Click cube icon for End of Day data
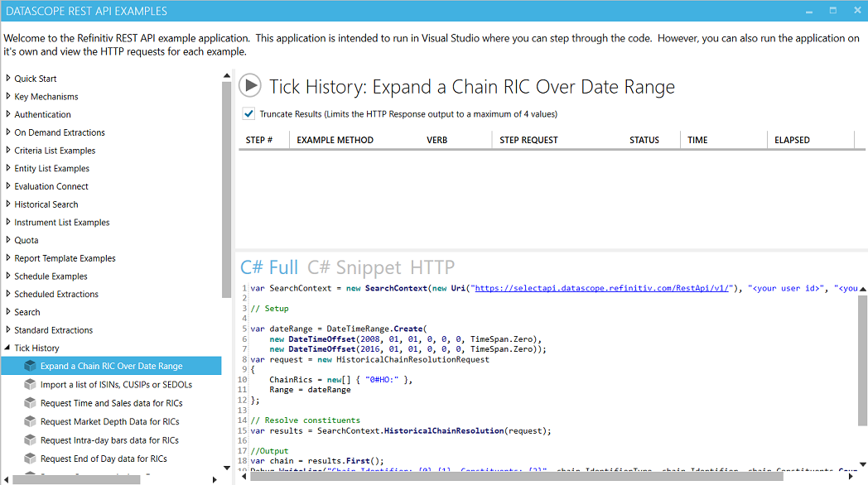The height and width of the screenshot is (485, 868). 30,459
